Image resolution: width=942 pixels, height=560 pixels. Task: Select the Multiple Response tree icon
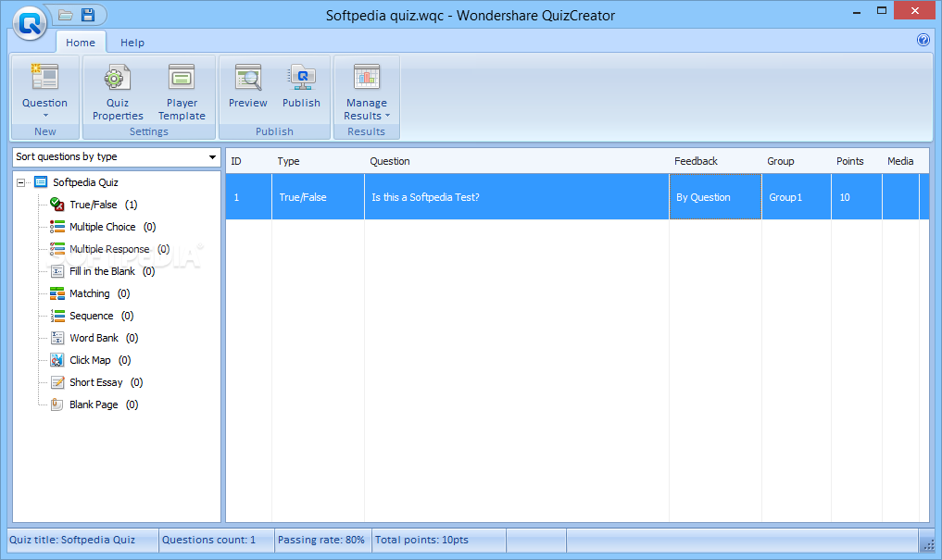coord(57,249)
